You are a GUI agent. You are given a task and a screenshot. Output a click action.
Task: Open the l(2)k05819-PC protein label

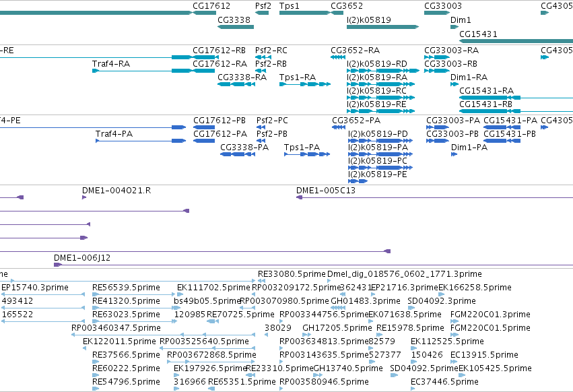(x=378, y=161)
